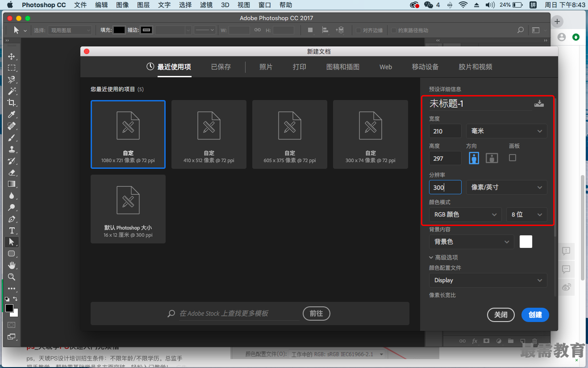Switch to the 移动设备 tab
The image size is (588, 368).
pyautogui.click(x=425, y=67)
